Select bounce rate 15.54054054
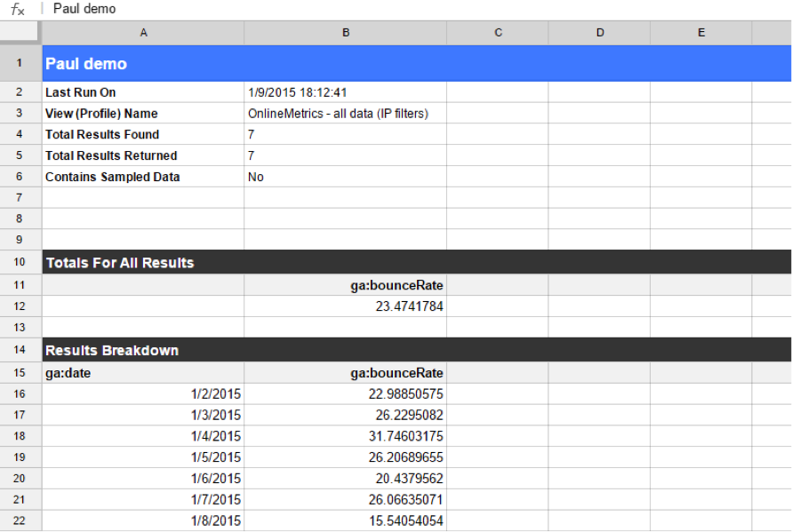 pyautogui.click(x=346, y=520)
